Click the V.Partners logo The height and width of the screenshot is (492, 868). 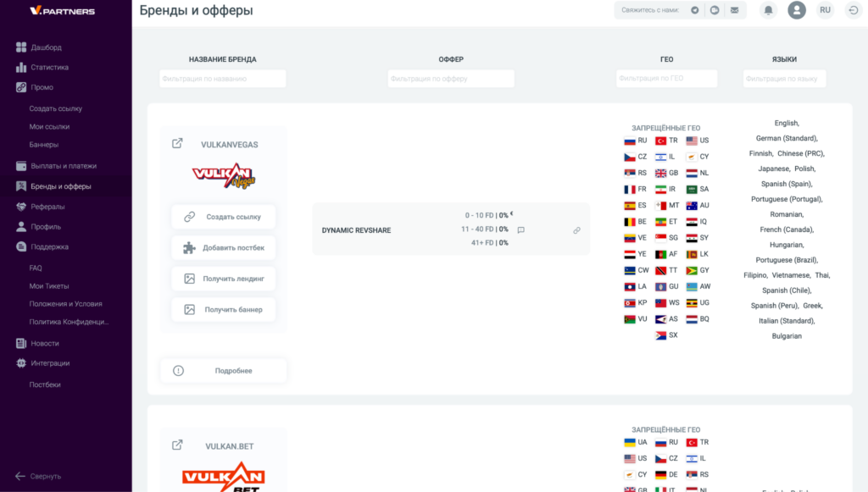pyautogui.click(x=62, y=10)
